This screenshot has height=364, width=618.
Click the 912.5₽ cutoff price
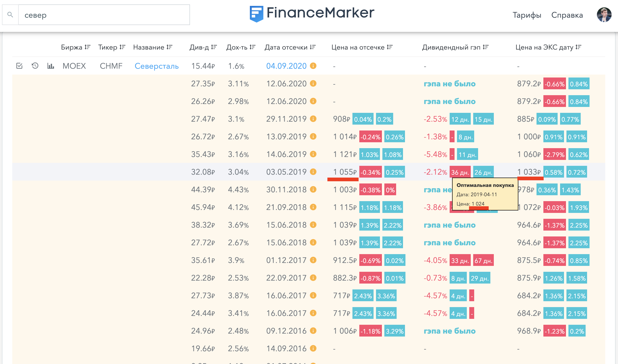[345, 260]
